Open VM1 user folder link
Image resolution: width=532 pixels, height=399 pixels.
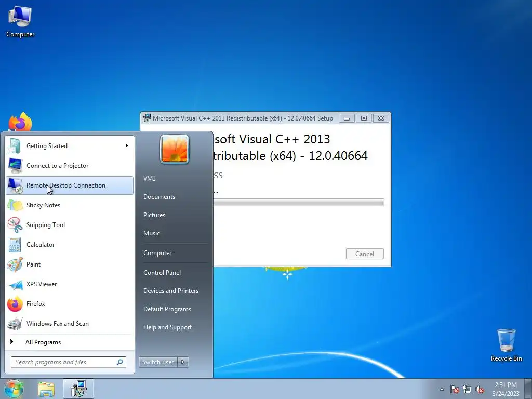[x=149, y=179]
